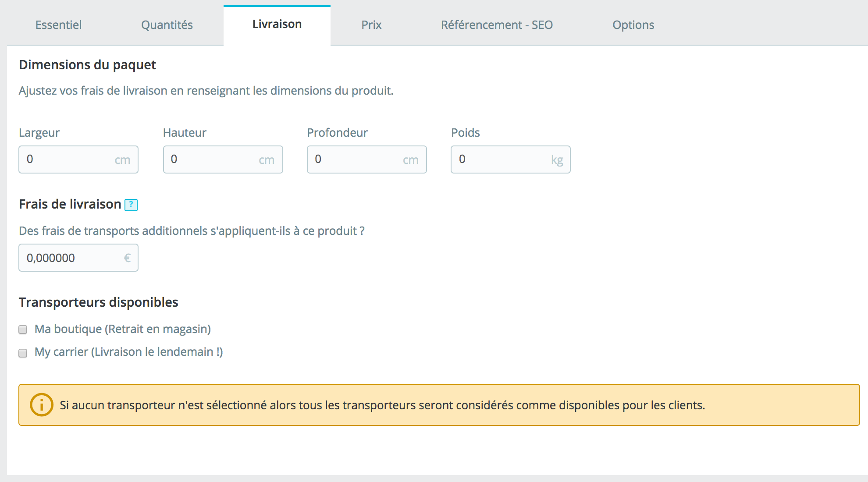Enable My carrier (Livraison le lendemain)
Screen dimensions: 868x482
tap(23, 353)
